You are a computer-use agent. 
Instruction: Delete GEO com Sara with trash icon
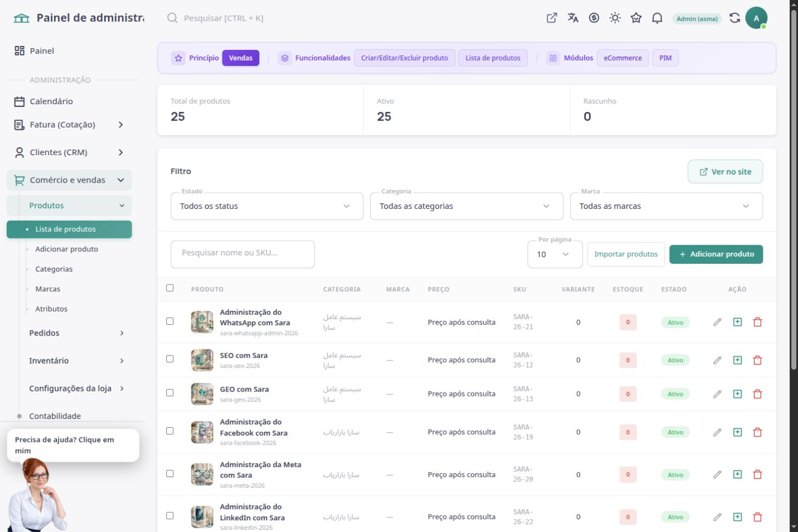point(758,394)
